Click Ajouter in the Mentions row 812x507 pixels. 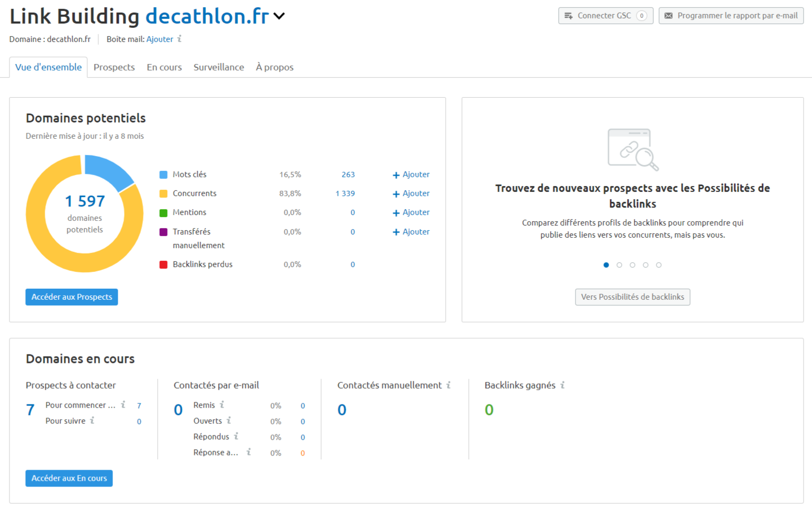(411, 212)
